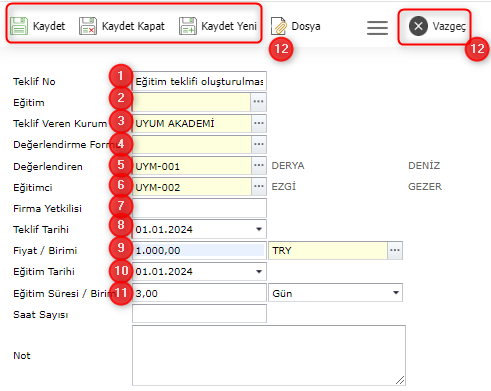Click the Kaydet Kapat save-and-close icon
The height and width of the screenshot is (391, 491).
[88, 26]
